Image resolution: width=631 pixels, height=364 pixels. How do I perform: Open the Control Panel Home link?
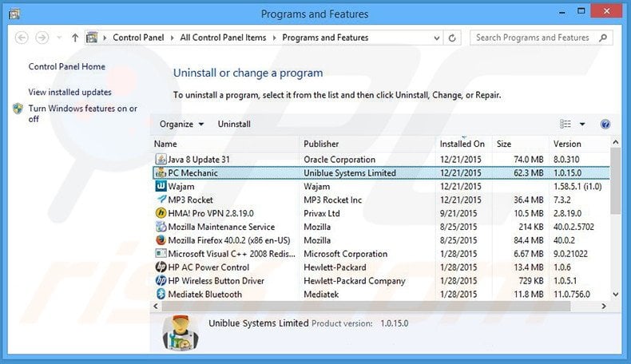[x=67, y=67]
